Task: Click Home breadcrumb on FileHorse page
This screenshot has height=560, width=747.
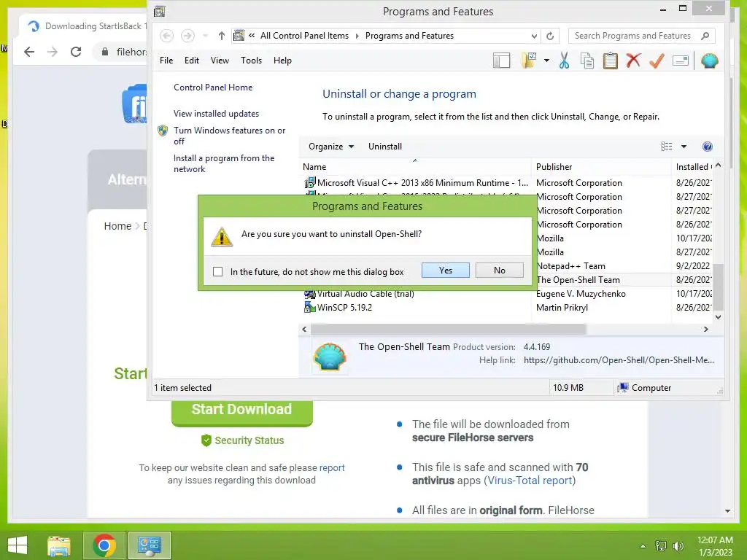Action: (117, 226)
